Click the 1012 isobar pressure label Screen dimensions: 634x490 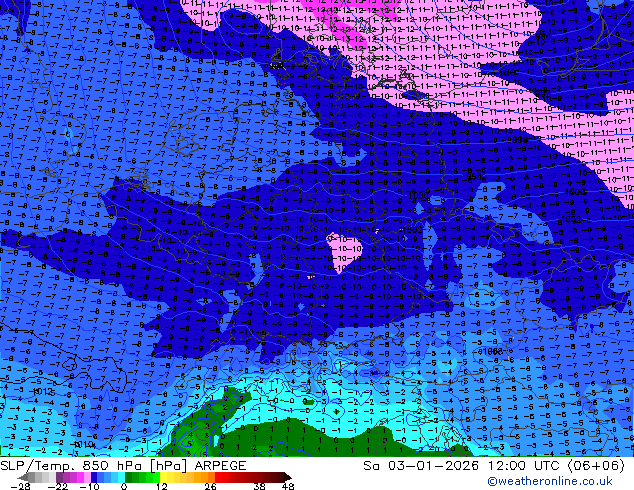coord(42,391)
